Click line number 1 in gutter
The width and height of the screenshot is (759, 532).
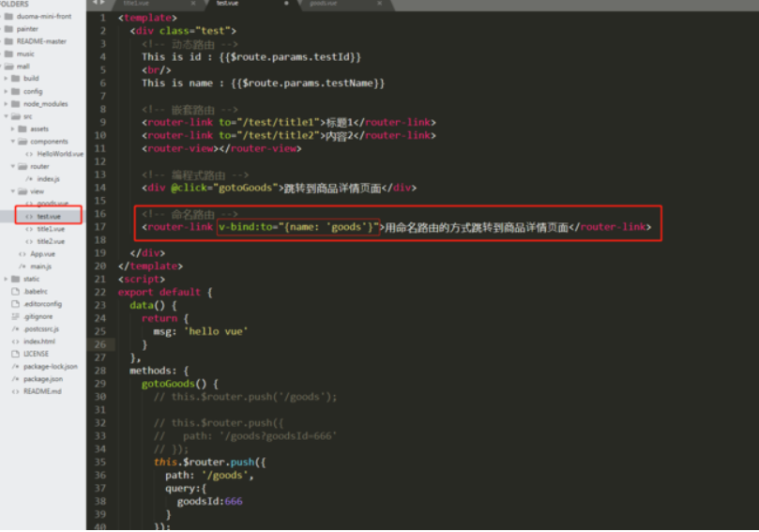[102, 18]
